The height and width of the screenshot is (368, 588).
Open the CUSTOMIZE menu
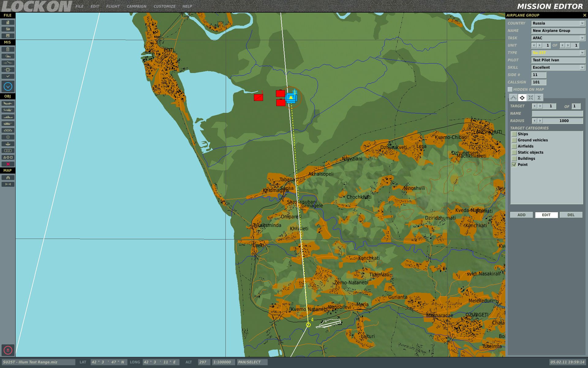[x=165, y=6]
